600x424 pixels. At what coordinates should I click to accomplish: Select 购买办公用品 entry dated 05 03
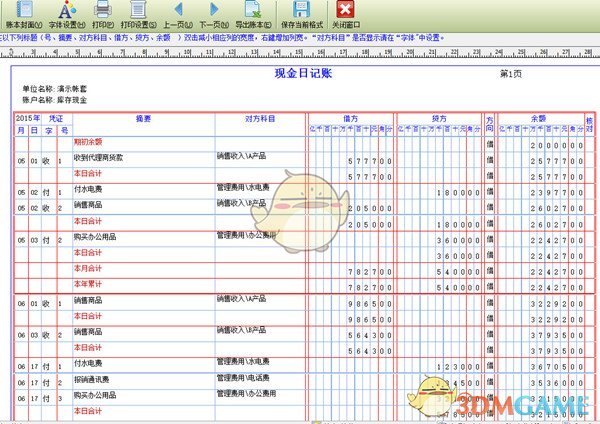click(95, 237)
